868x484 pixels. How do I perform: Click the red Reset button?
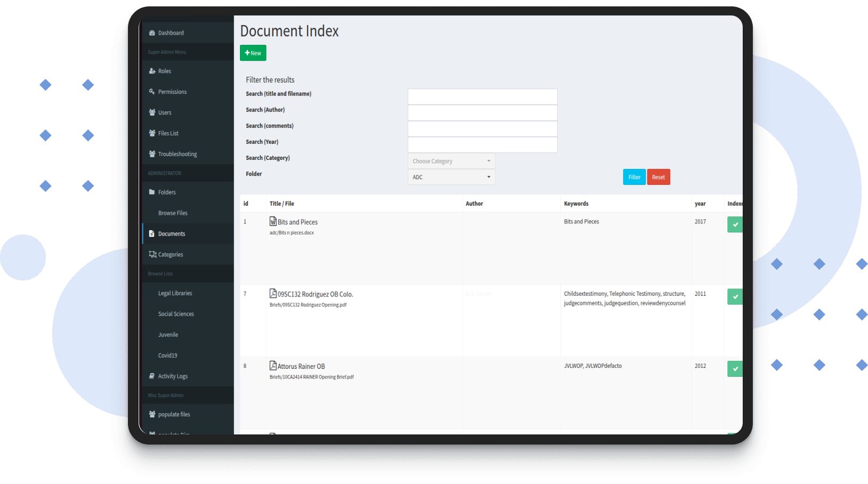coord(658,177)
